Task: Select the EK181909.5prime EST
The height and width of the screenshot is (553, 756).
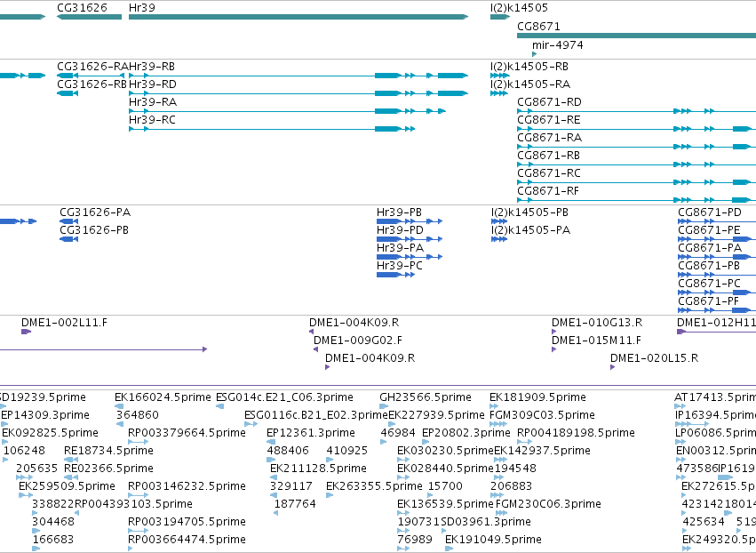Action: (493, 406)
